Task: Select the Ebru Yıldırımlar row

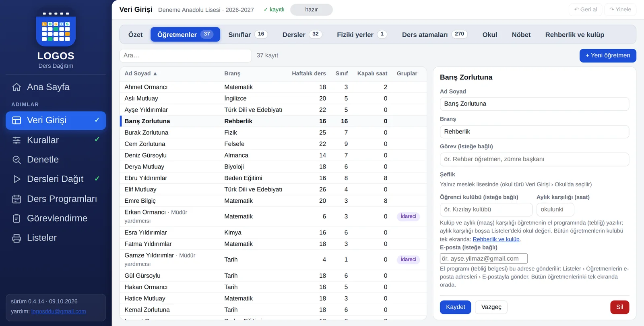Action: point(273,178)
